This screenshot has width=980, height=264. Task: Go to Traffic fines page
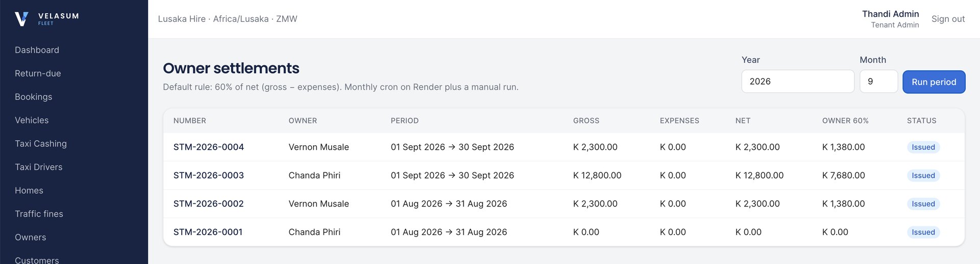39,214
